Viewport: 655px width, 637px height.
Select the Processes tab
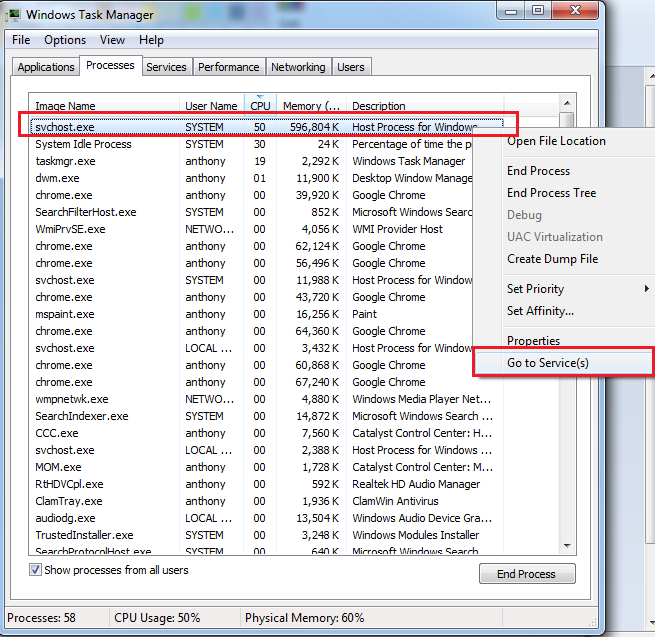pyautogui.click(x=110, y=66)
